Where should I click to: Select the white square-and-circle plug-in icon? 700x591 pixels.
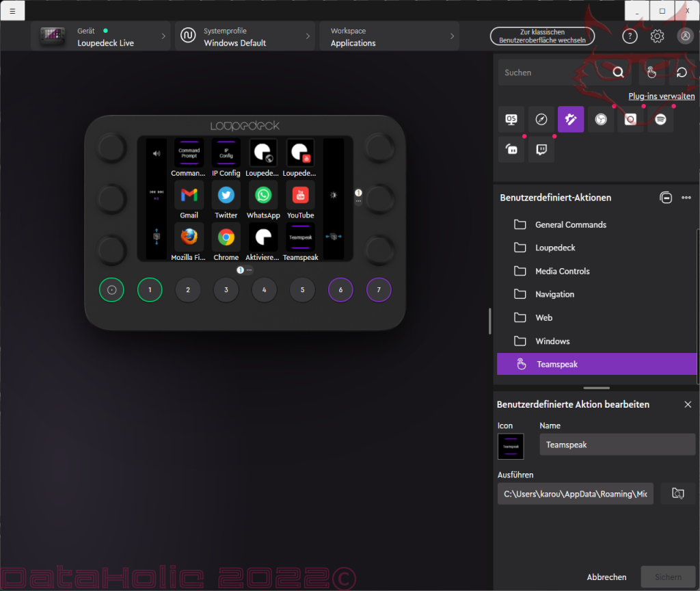[x=630, y=119]
